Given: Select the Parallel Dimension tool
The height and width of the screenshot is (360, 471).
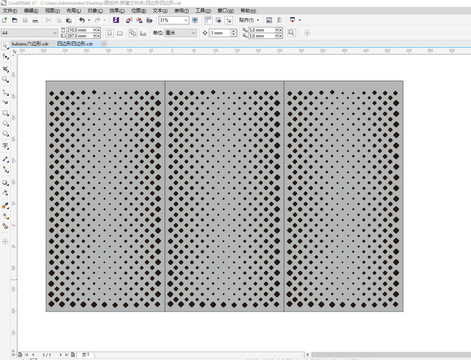Looking at the screenshot, I should (x=5, y=159).
